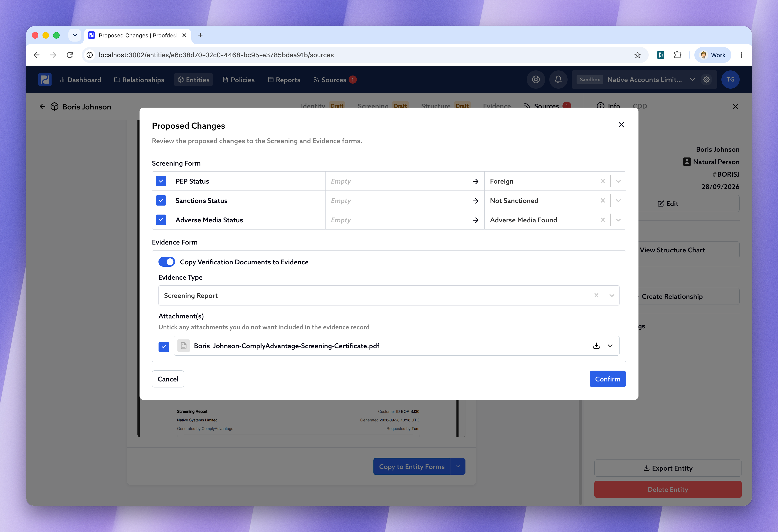Open the TG user avatar menu
Screen dimensions: 778x532
(730, 80)
